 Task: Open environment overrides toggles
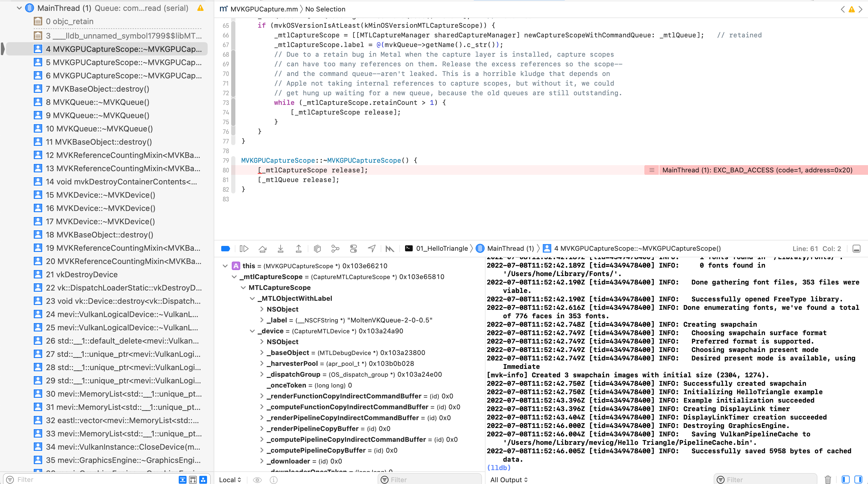pyautogui.click(x=354, y=248)
